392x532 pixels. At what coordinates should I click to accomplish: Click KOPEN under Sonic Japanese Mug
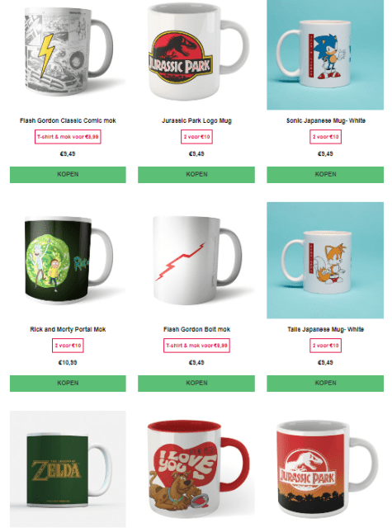pos(325,174)
